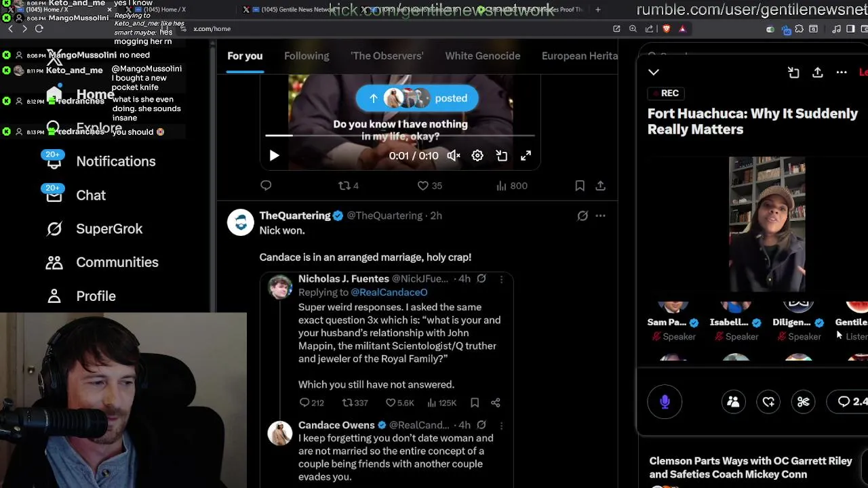The image size is (868, 488).
Task: Select speaker Isabell... in the Space
Action: point(736,323)
